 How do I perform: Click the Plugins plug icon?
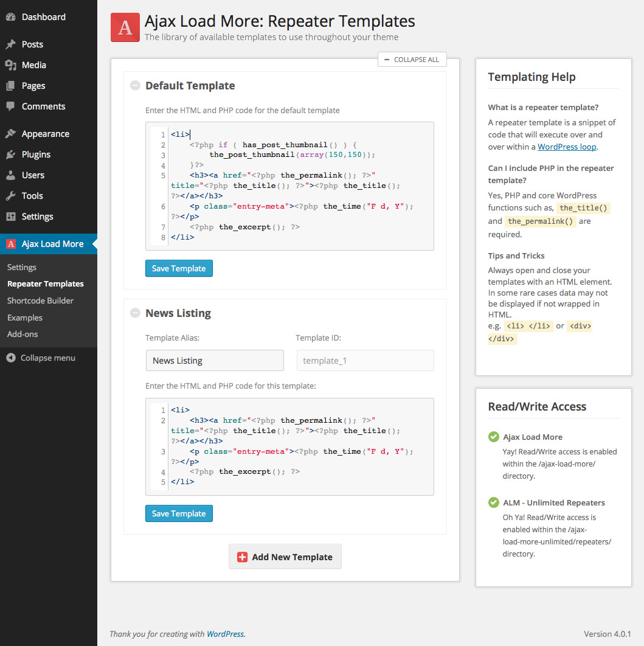(x=10, y=155)
